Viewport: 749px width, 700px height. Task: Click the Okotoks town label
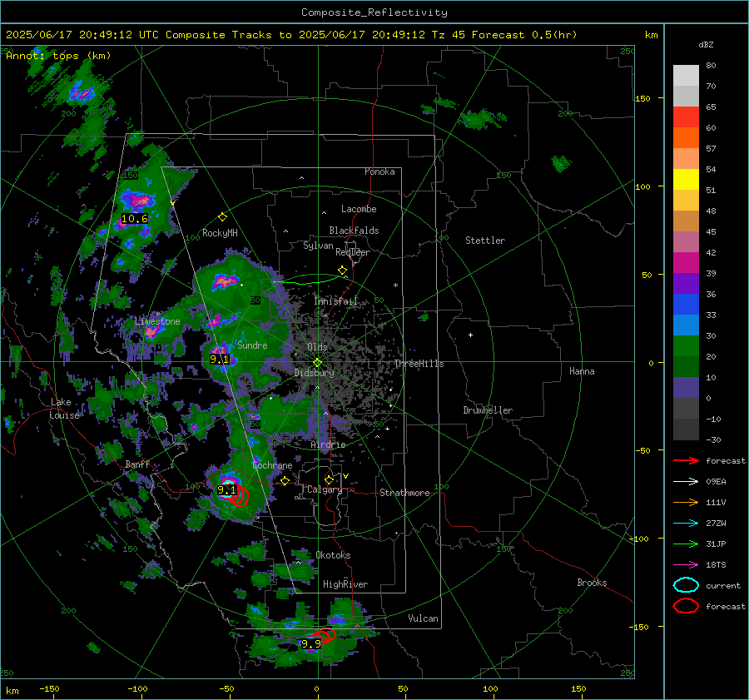point(333,554)
